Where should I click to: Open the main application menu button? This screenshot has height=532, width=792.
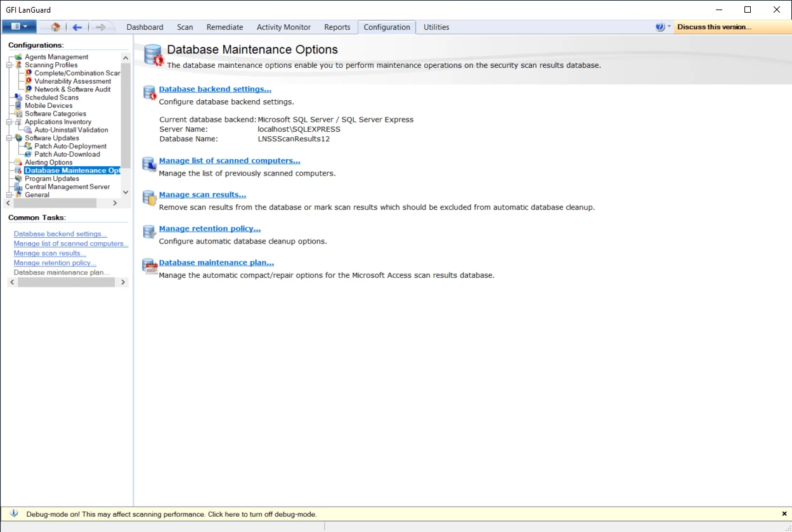point(19,27)
